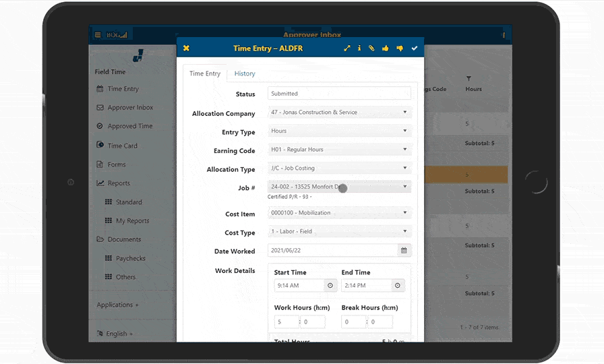Select the highlighted orange row in inbox
This screenshot has height=364, width=604.
466,175
